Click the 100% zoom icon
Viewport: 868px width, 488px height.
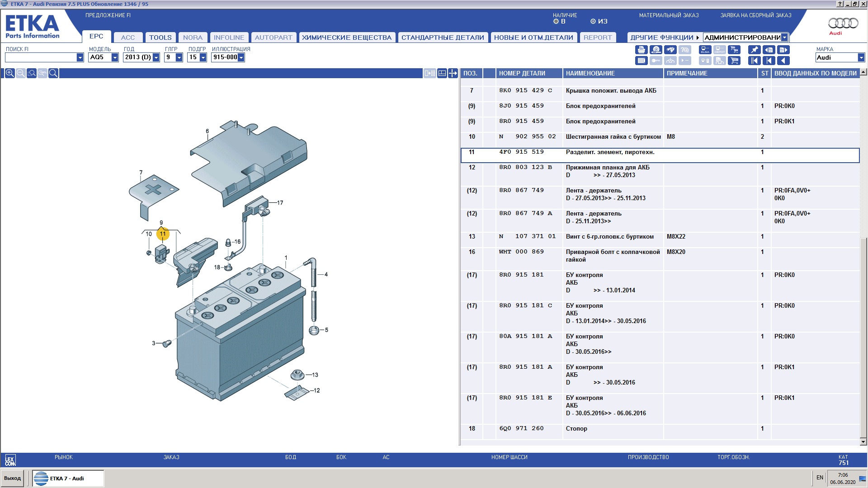tap(42, 73)
